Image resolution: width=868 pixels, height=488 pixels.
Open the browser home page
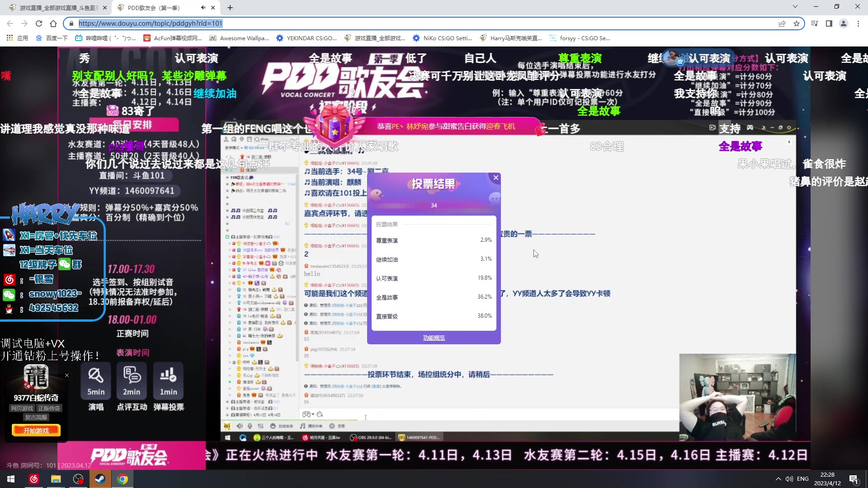coord(53,23)
